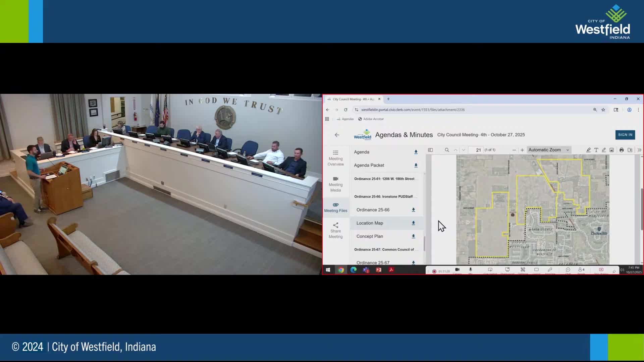This screenshot has height=362, width=644.
Task: Download the Location Map attachment
Action: click(x=413, y=223)
